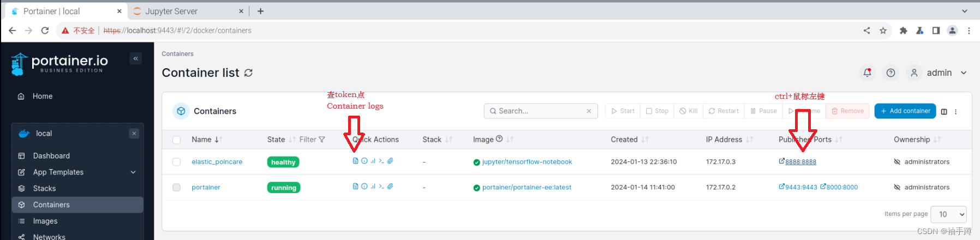The image size is (980, 240).
Task: Click the Restart containers button
Action: [x=724, y=111]
